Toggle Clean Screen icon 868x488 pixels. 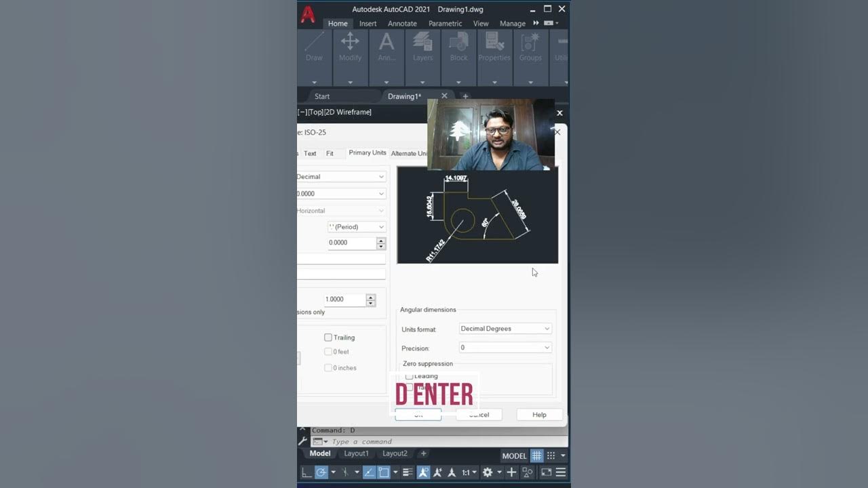(x=546, y=472)
